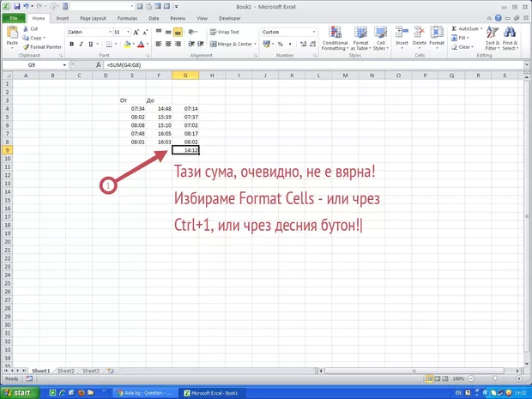Apply the yellow fill color bucket
Image resolution: width=532 pixels, height=399 pixels.
coord(127,44)
